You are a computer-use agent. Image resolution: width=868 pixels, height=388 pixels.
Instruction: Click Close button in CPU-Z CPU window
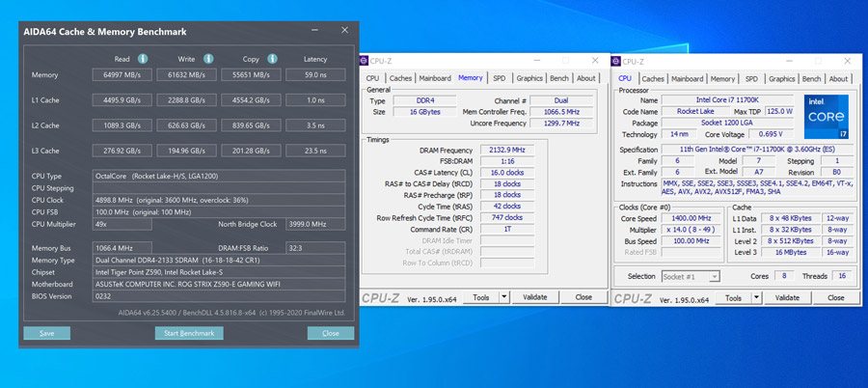(836, 298)
